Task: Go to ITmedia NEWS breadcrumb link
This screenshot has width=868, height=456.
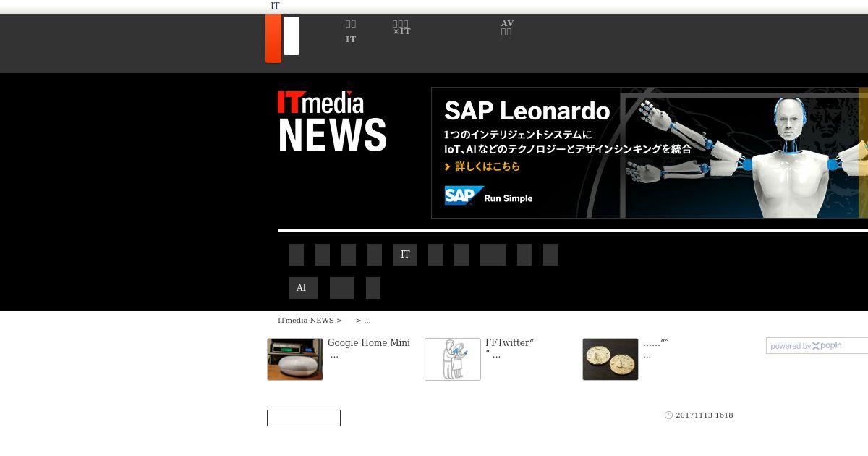Action: [305, 320]
